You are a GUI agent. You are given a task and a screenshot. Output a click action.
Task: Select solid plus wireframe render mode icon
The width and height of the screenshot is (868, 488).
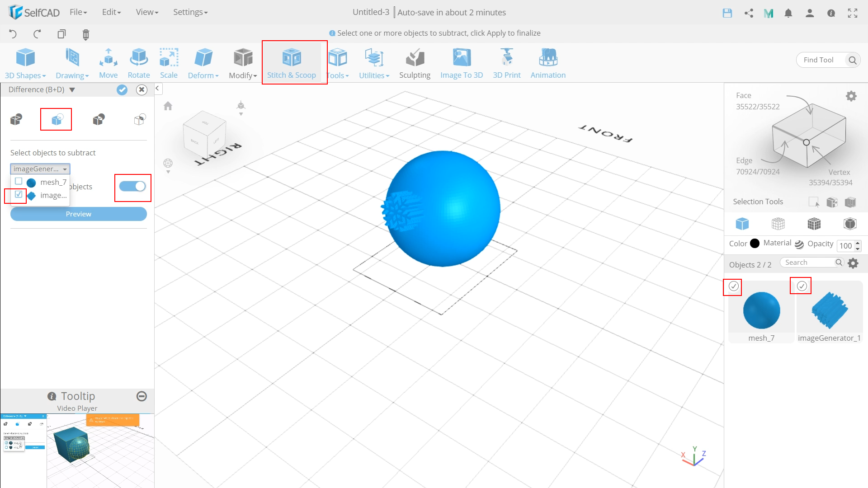click(x=814, y=224)
